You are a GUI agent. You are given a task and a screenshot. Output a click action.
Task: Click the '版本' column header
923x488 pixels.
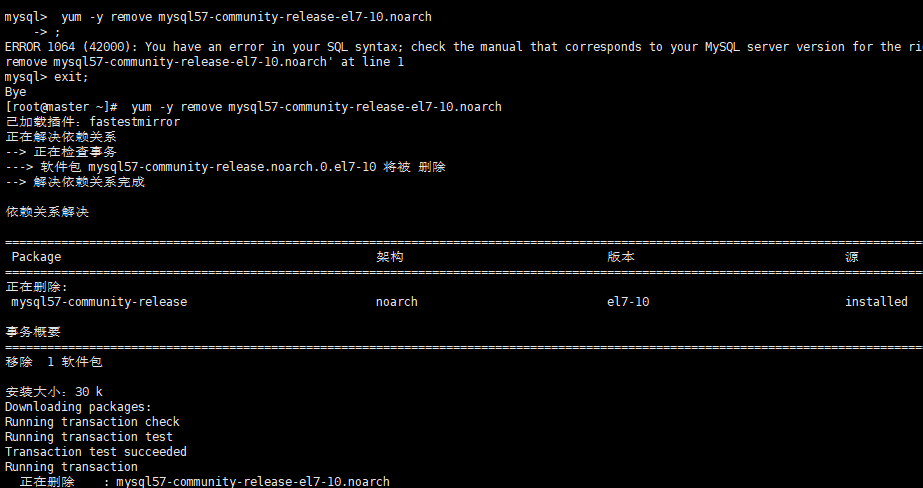621,257
